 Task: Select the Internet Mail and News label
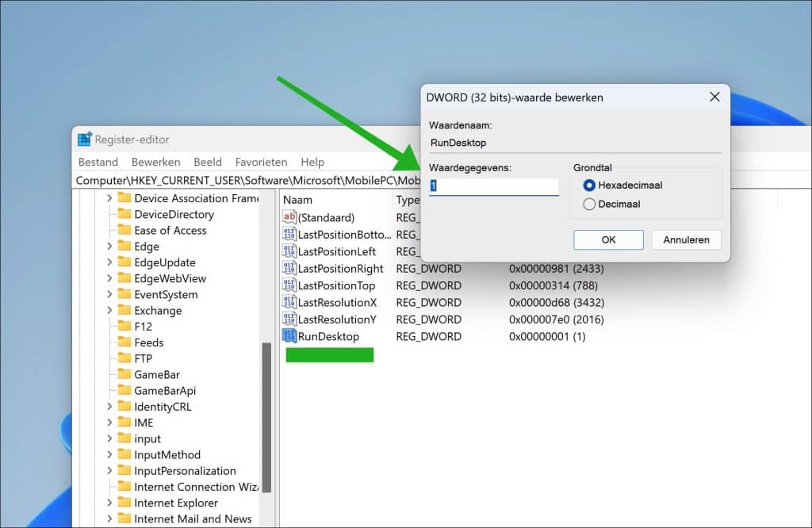(193, 518)
